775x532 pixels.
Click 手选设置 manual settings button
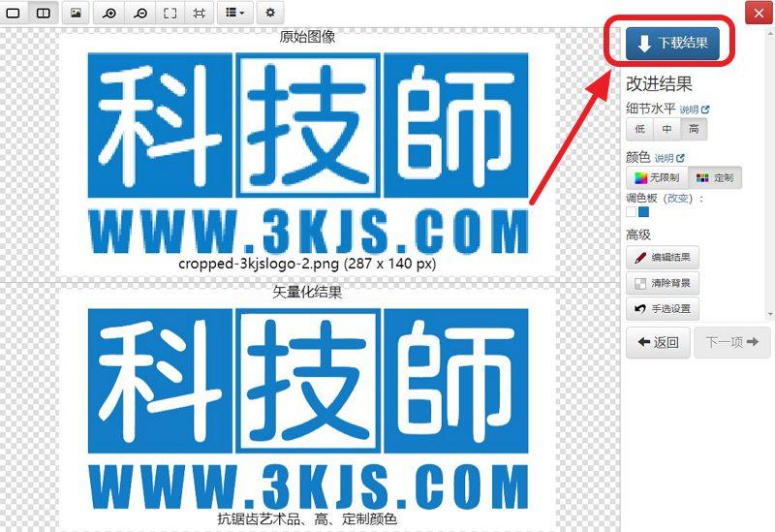[x=663, y=308]
